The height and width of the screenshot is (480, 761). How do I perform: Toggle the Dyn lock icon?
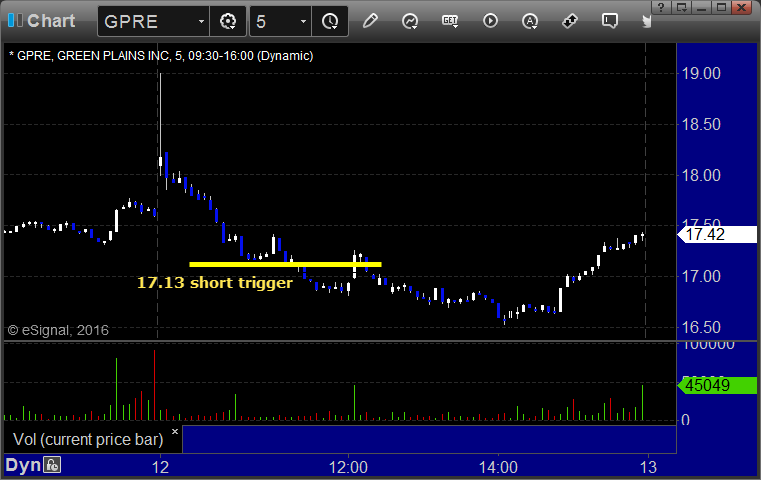[52, 465]
